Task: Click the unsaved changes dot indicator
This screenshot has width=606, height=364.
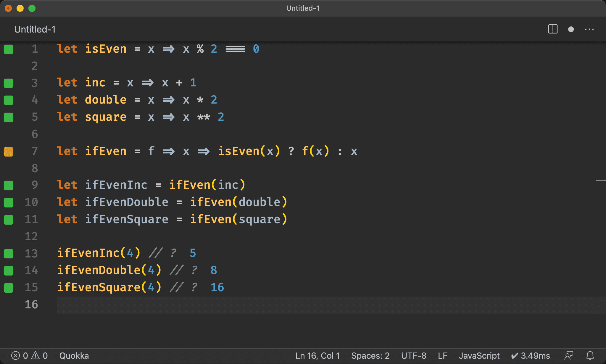Action: (571, 29)
